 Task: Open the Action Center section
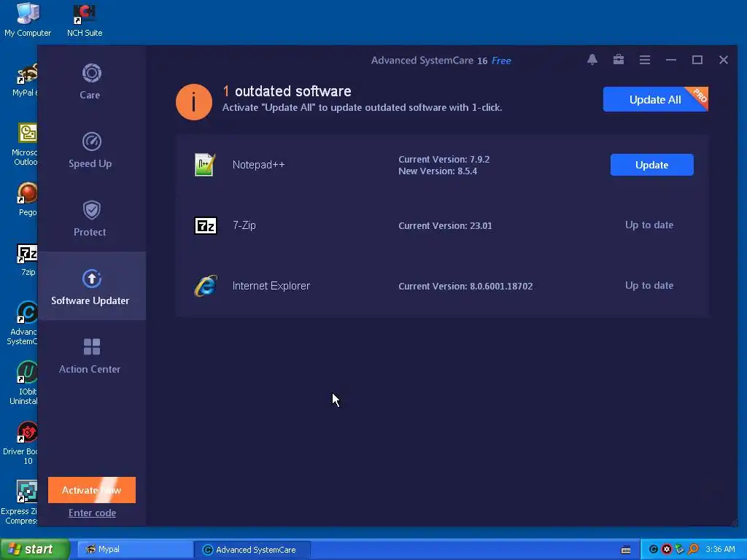(90, 355)
